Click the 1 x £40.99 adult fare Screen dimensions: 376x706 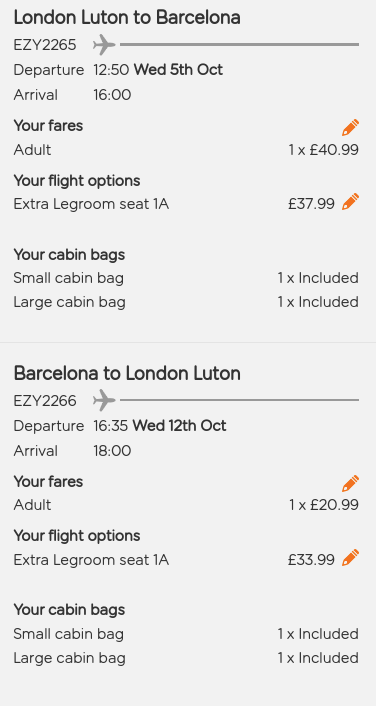(x=323, y=150)
